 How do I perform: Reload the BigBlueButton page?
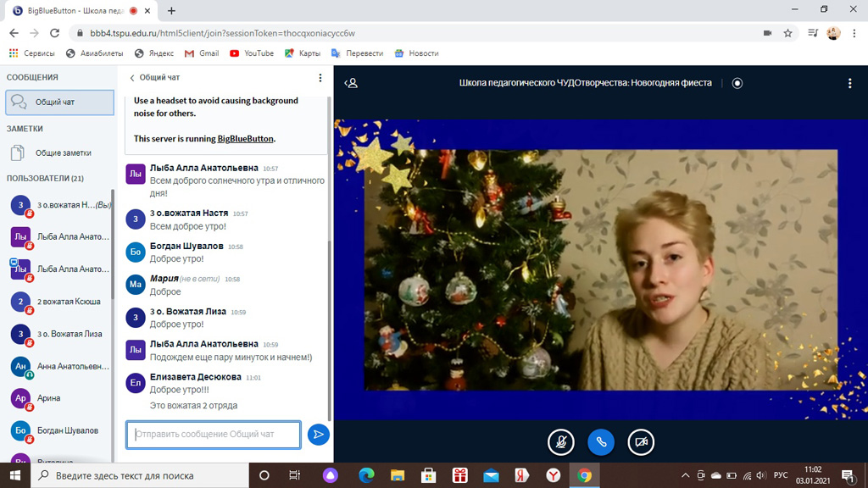54,33
